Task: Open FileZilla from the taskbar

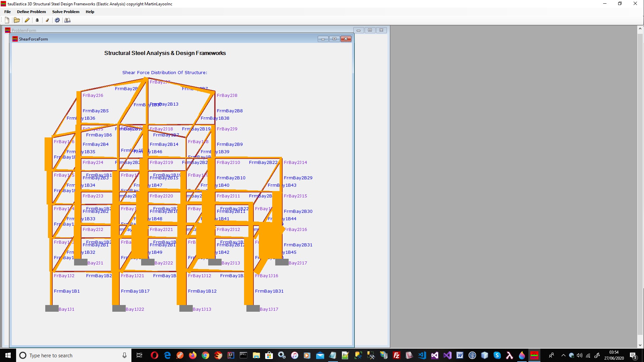Action: click(x=396, y=355)
